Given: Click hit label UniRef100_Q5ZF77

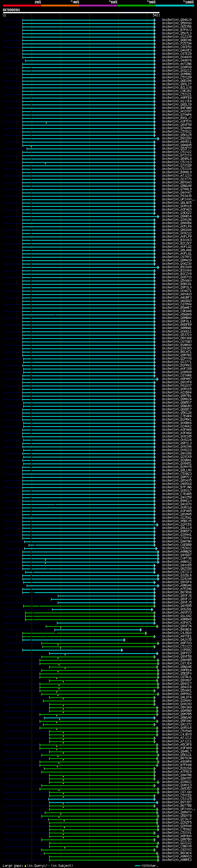Looking at the screenshot, I should (177, 149).
